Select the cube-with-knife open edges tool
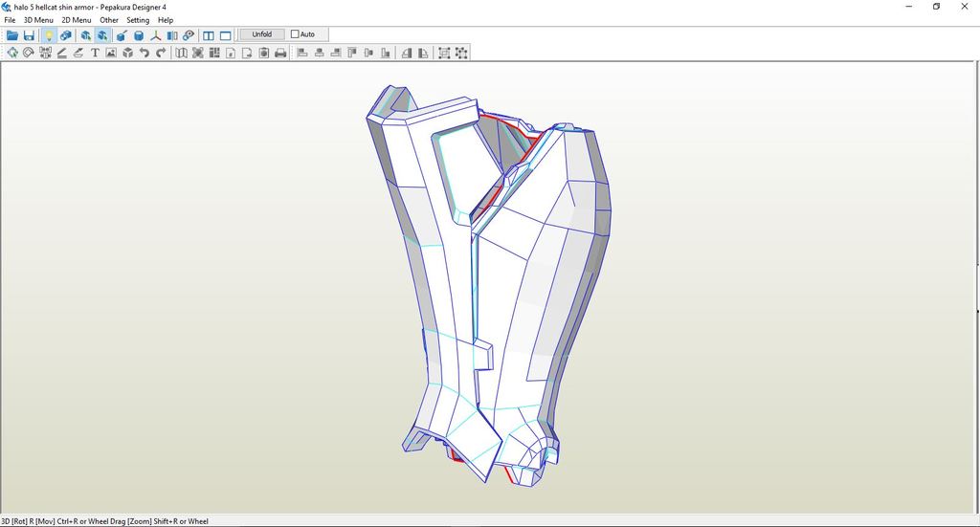Viewport: 980px width, 527px height. coord(122,35)
